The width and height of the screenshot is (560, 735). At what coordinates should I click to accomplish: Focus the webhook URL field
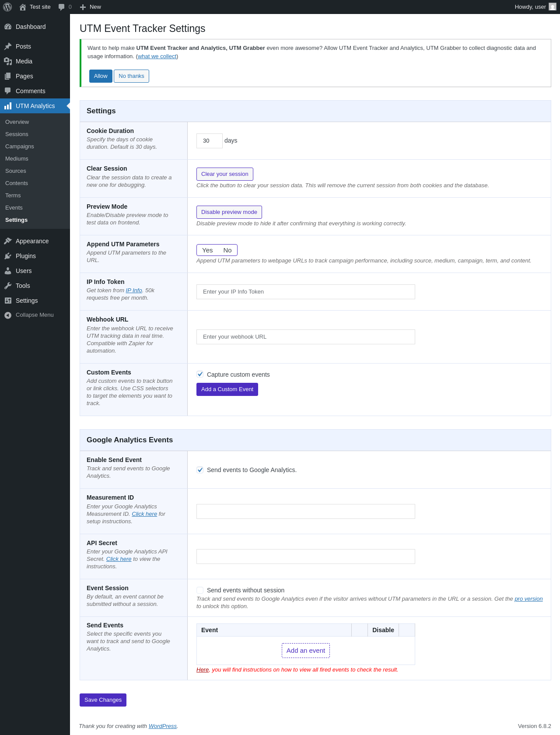coord(306,337)
